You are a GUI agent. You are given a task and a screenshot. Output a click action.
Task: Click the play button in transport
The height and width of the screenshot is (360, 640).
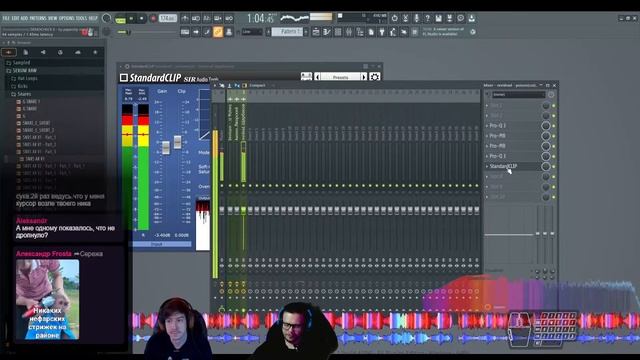tap(131, 18)
